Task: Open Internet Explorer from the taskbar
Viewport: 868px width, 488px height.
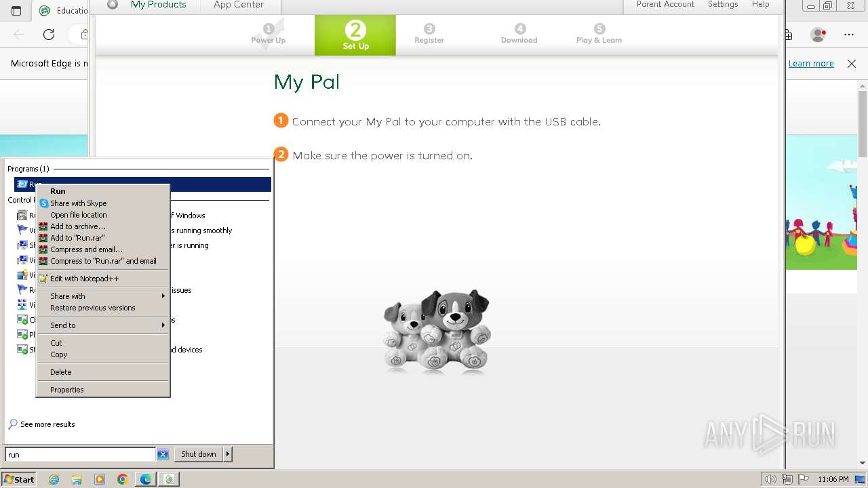Action: click(x=54, y=479)
